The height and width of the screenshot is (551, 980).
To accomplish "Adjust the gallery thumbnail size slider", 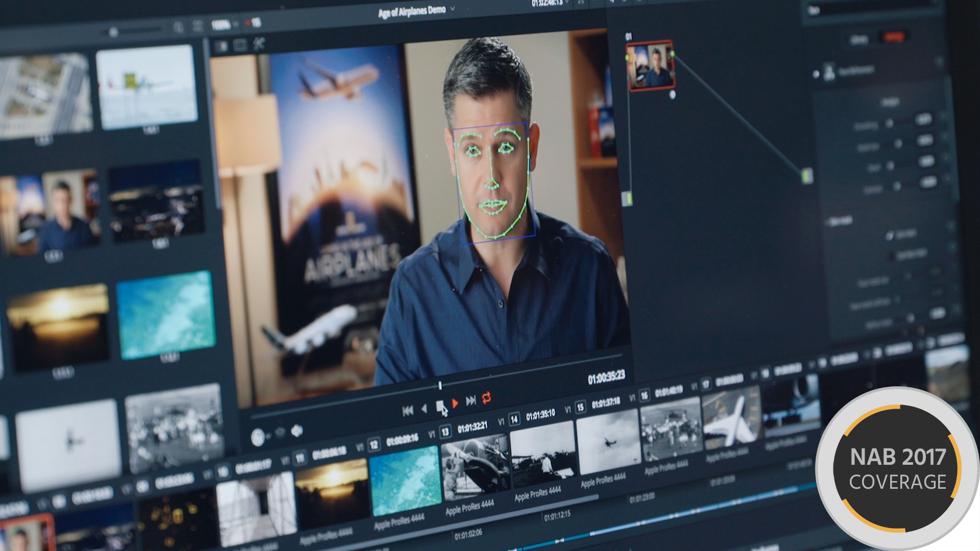I will [113, 32].
